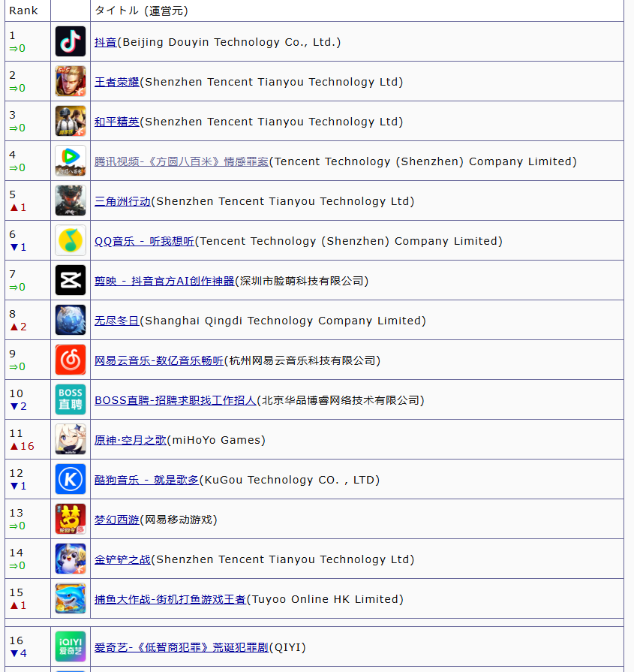Click the miHoYo Games publisher text
The height and width of the screenshot is (672, 634).
point(216,440)
